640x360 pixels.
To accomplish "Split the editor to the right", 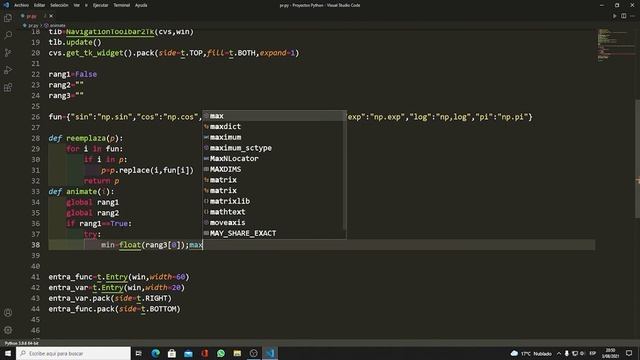I will point(624,16).
